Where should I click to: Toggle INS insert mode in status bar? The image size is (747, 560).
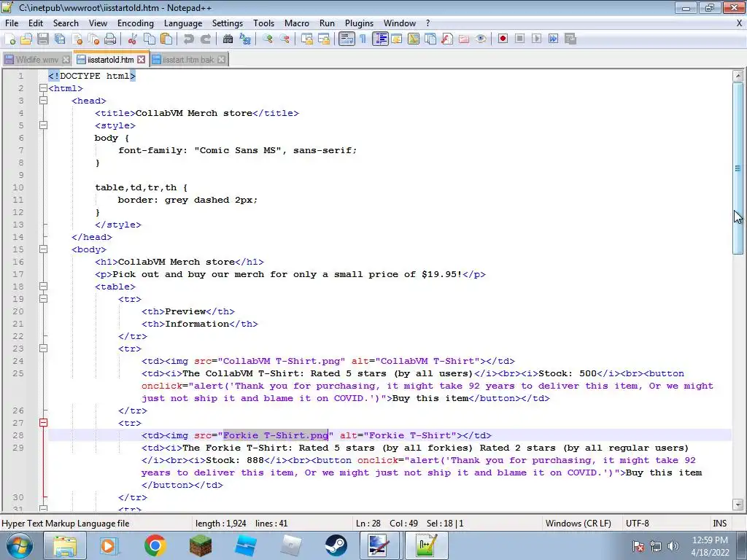(719, 524)
